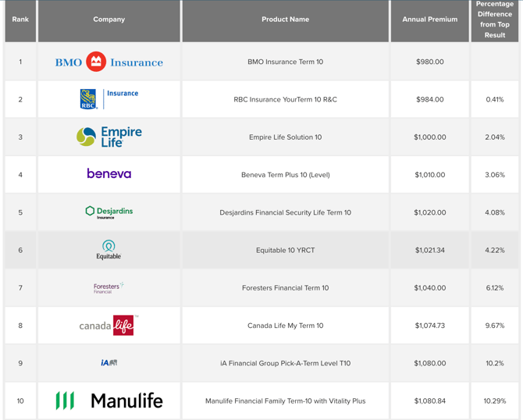Sort by the Rank column header
Screen dimensions: 523x420
[20, 20]
